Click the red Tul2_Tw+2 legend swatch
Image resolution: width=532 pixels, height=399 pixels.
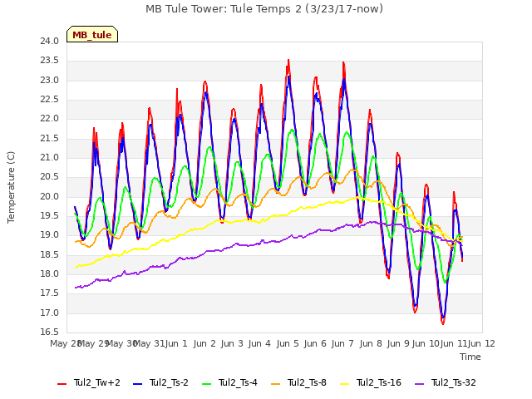point(62,384)
